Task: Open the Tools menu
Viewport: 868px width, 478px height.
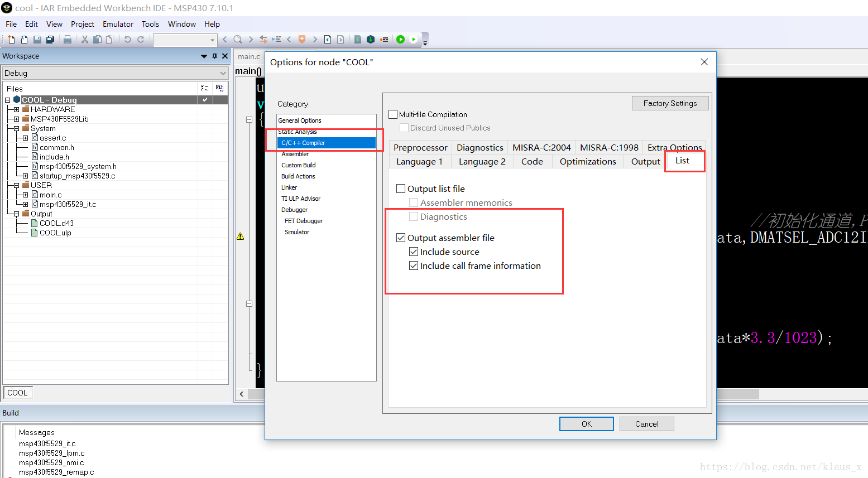Action: point(150,24)
